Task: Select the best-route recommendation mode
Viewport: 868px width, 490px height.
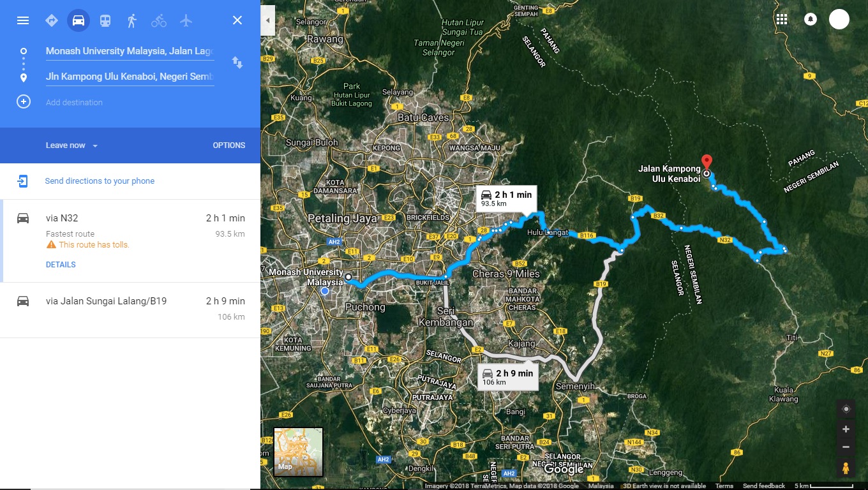Action: tap(51, 20)
